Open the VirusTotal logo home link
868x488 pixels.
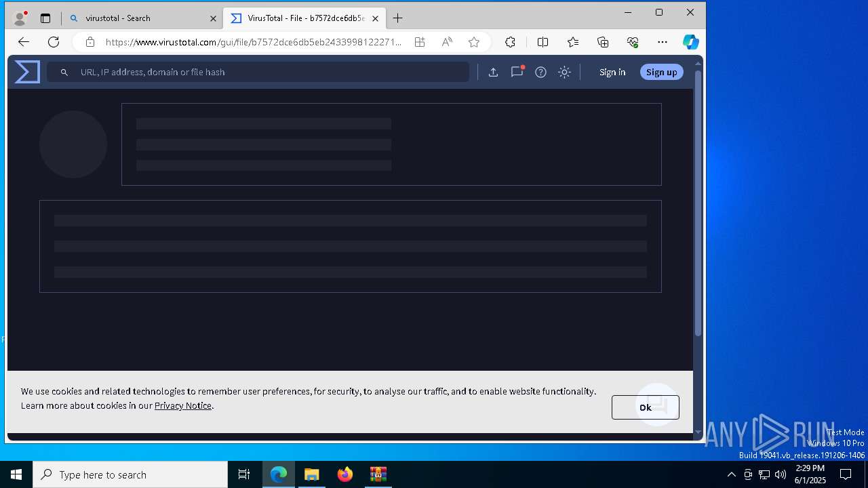click(x=27, y=72)
